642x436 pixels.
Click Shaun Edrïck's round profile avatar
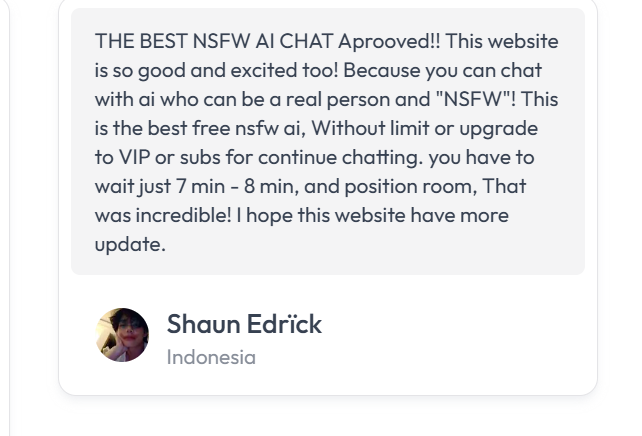point(122,335)
